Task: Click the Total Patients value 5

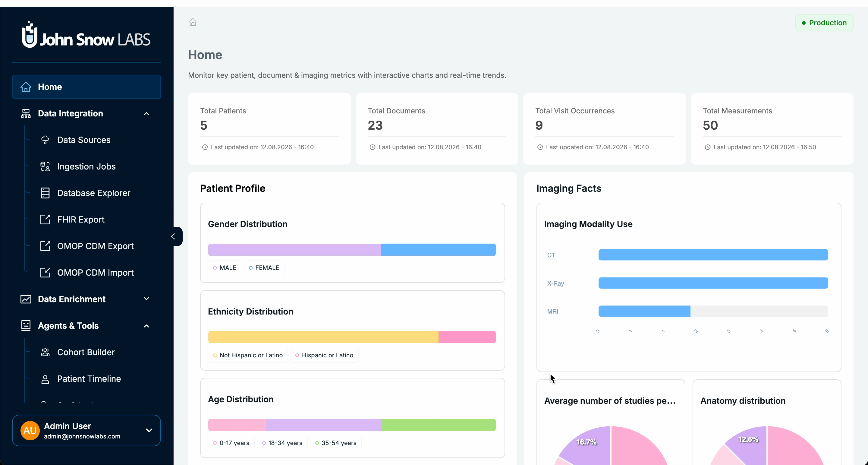Action: point(204,125)
